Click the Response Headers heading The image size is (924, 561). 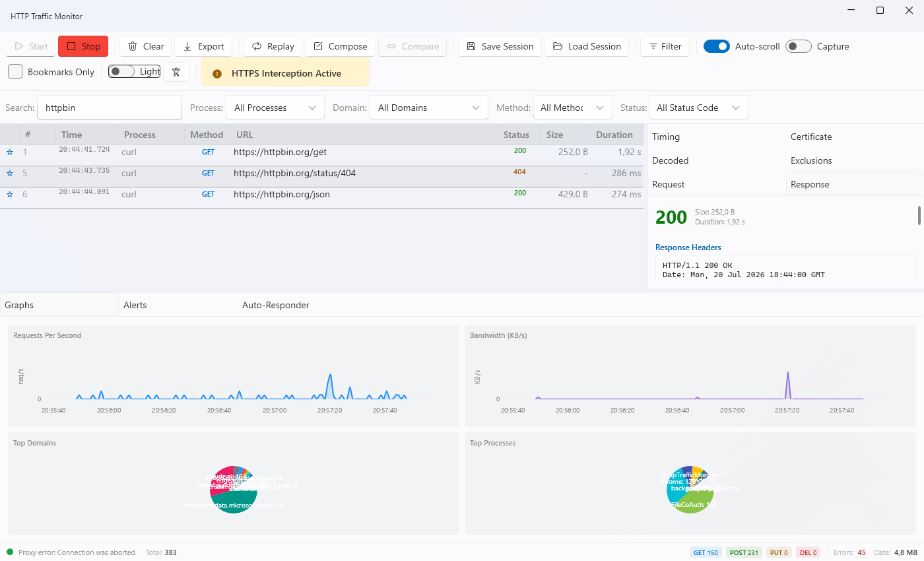[688, 247]
